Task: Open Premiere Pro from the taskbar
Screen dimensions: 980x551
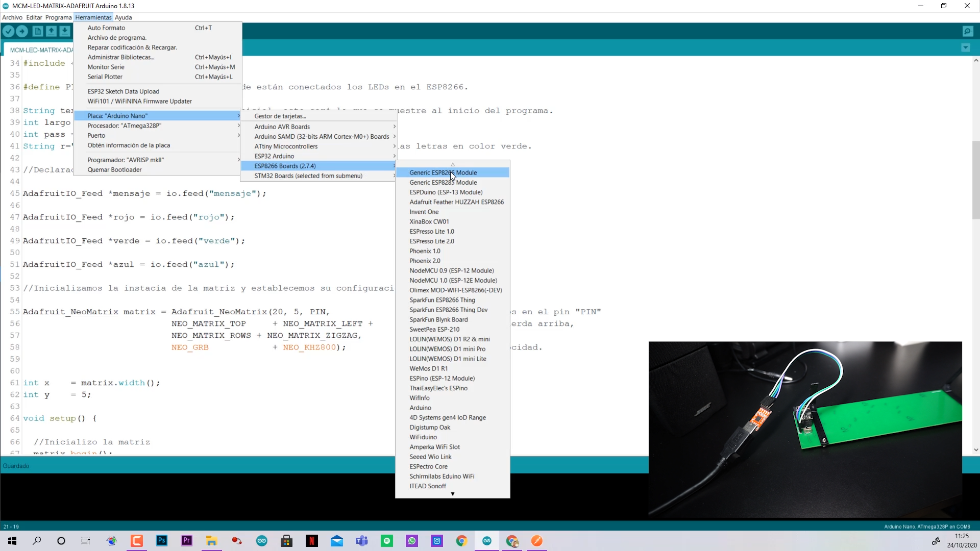Action: click(x=187, y=541)
